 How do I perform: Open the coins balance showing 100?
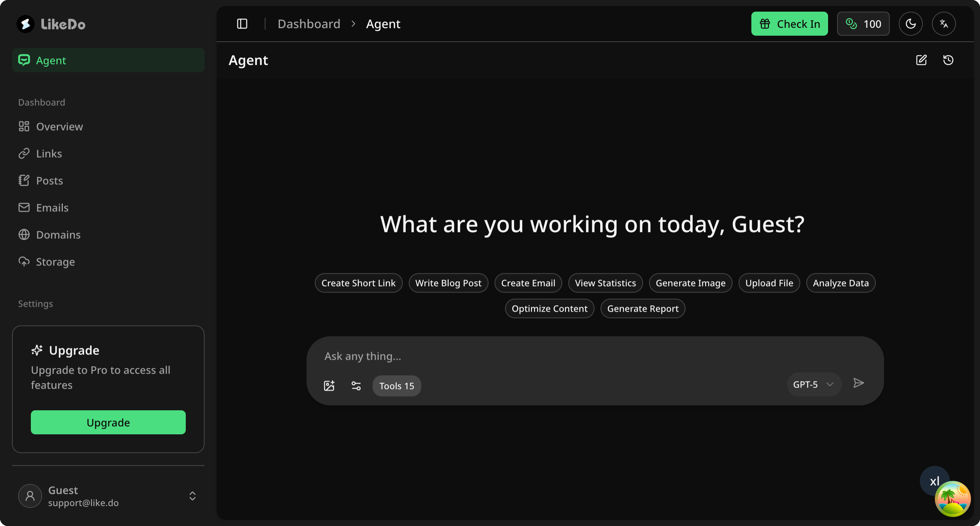coord(863,24)
